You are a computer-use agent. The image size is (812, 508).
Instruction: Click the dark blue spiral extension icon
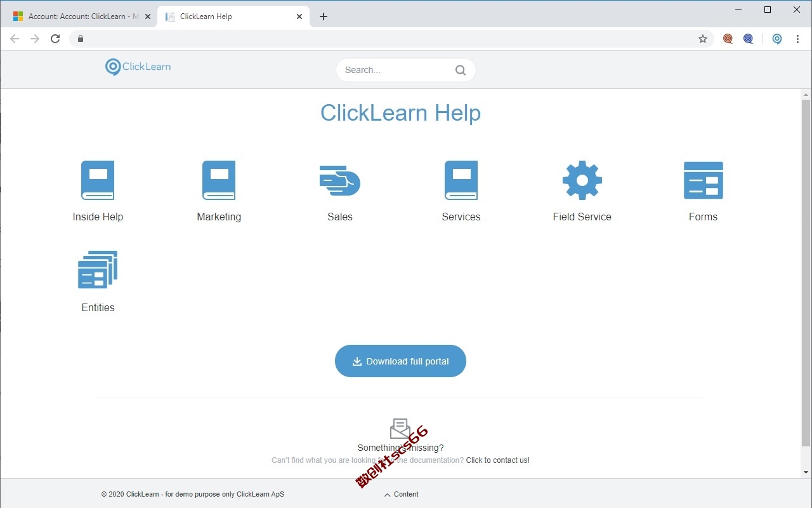749,39
